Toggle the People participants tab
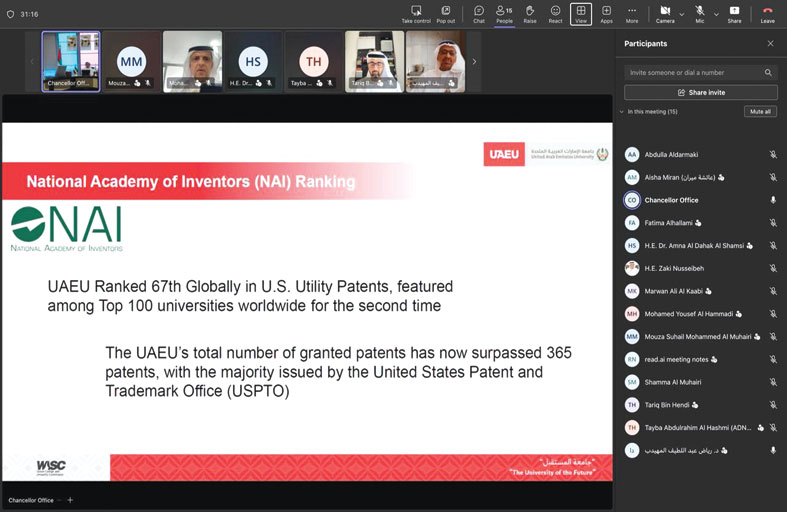787x512 pixels. (x=504, y=13)
